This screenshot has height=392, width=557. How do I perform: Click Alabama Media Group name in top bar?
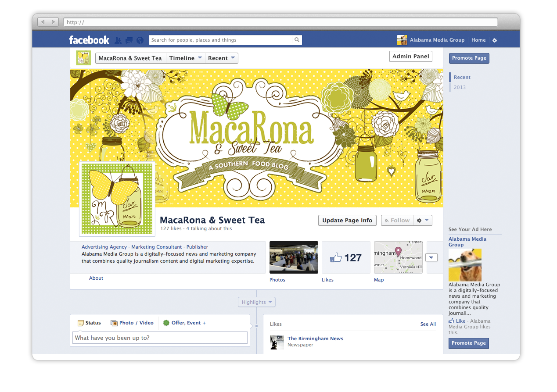point(437,40)
